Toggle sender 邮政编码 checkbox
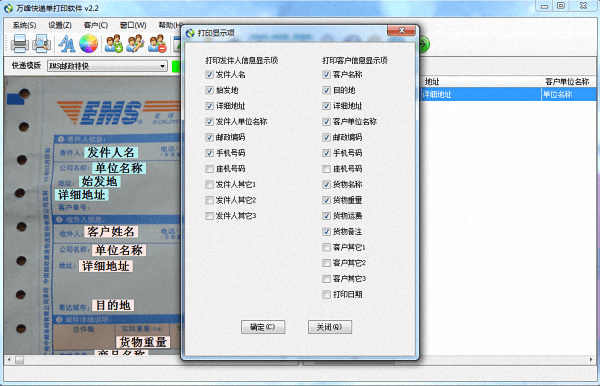 (209, 137)
